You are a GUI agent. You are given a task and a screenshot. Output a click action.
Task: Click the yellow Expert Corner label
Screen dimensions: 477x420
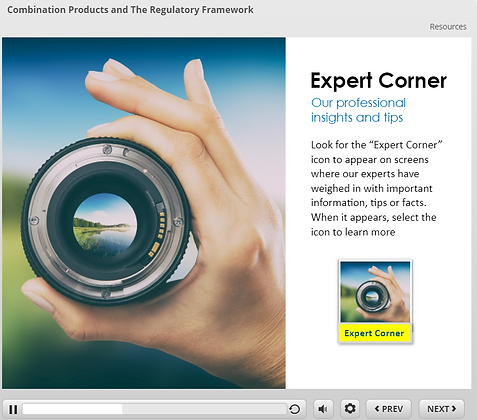374,333
